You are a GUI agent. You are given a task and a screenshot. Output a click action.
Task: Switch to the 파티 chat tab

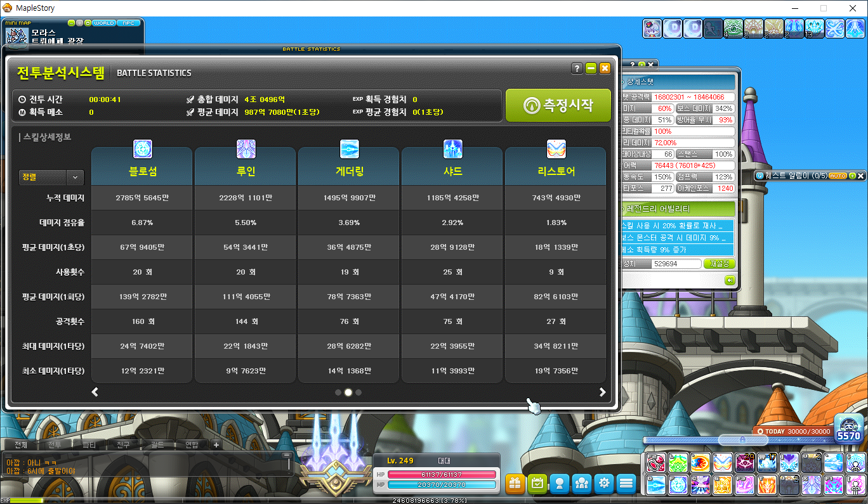89,444
